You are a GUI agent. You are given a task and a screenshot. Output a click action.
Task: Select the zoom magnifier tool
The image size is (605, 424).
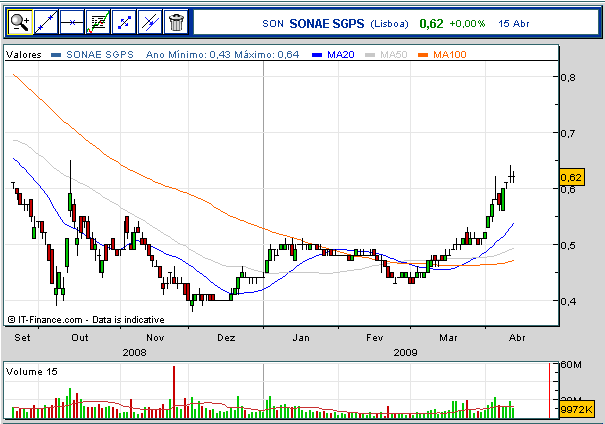tap(20, 22)
